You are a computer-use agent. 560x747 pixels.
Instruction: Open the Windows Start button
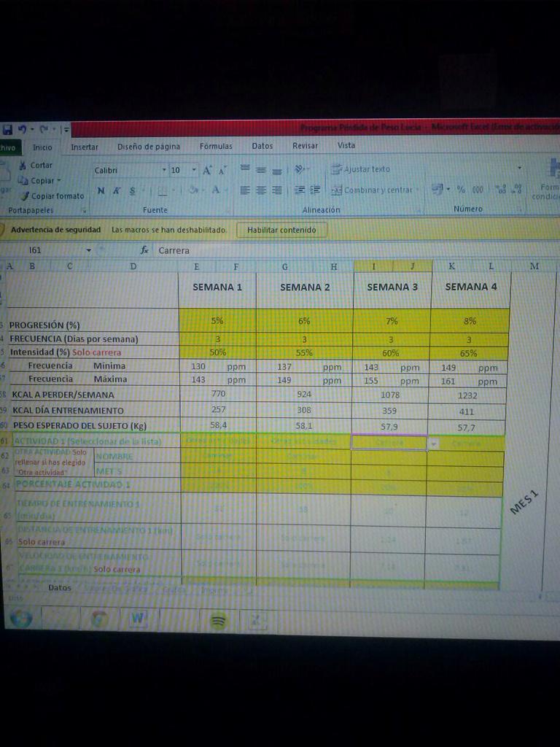(21, 619)
